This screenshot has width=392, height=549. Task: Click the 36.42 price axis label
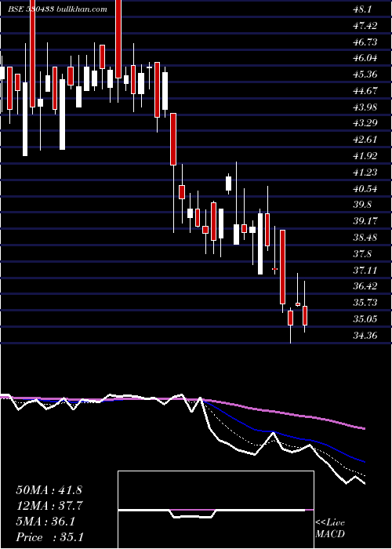pos(365,286)
